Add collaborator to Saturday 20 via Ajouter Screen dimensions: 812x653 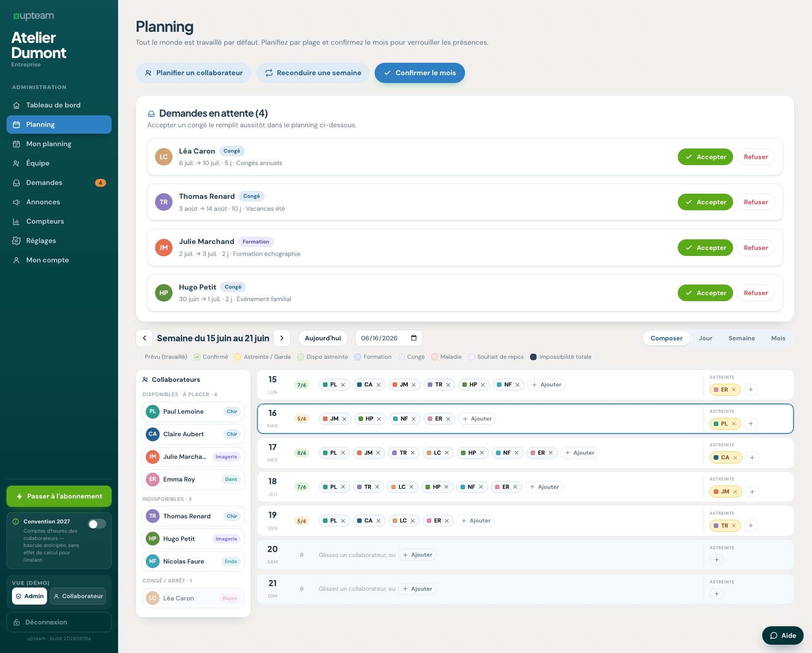tap(417, 555)
